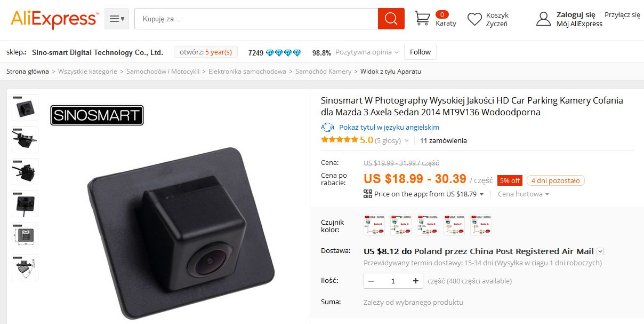Click the QR code icon beside app price
Screen dimensions: 644x324
point(368,194)
